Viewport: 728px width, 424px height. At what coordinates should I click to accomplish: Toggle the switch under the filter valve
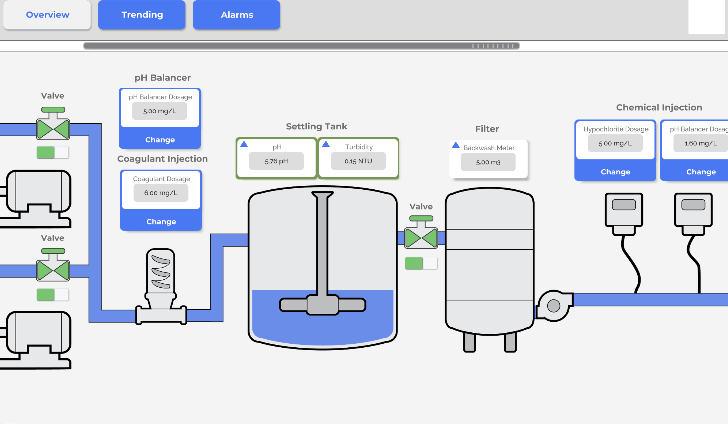pos(421,263)
